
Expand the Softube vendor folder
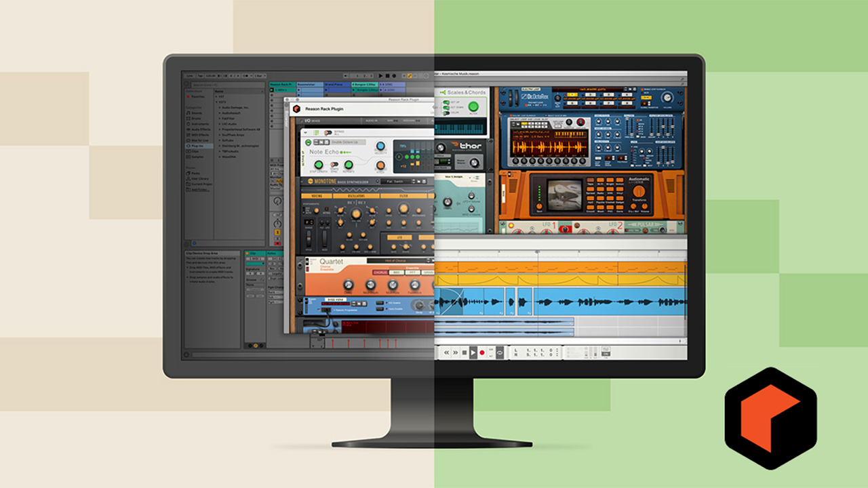coord(218,140)
